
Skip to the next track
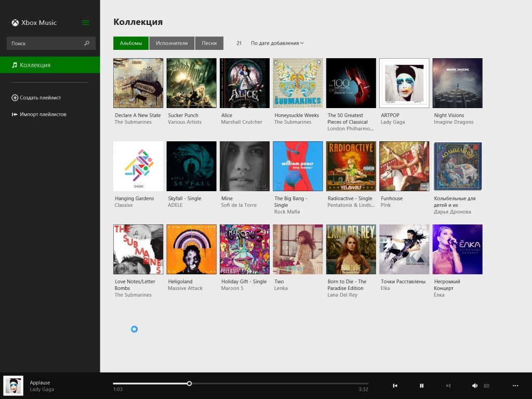448,386
